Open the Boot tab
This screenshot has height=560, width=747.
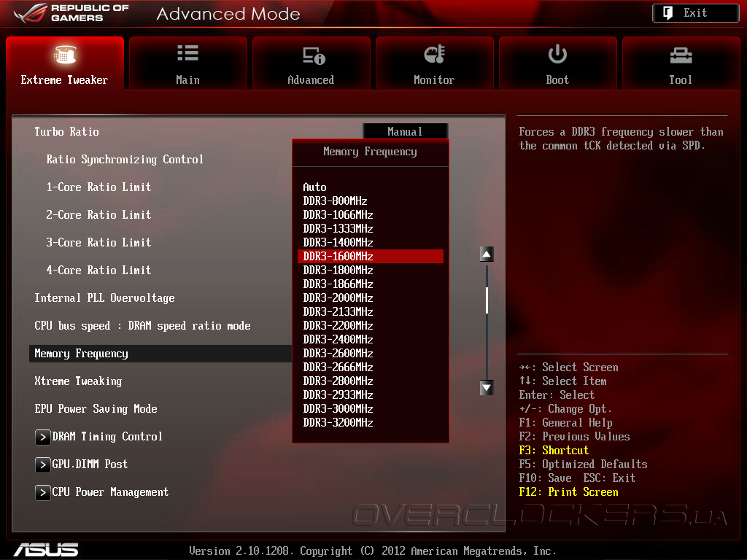557,63
